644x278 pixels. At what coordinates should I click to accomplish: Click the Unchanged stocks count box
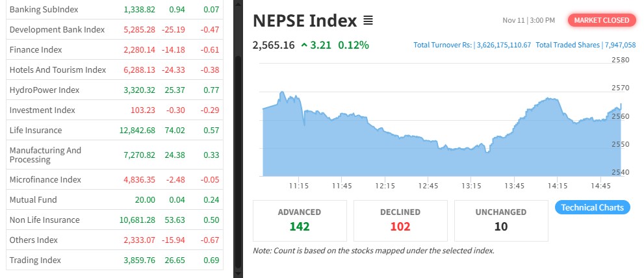pyautogui.click(x=500, y=220)
